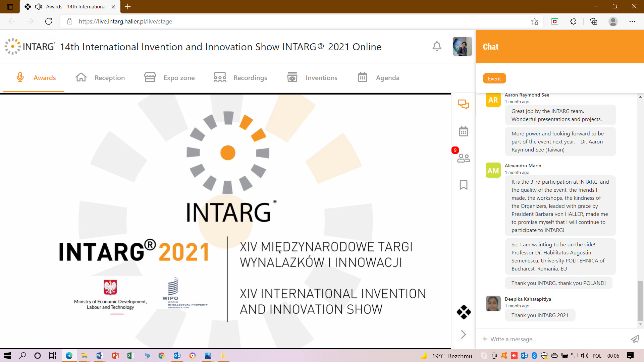This screenshot has width=644, height=362.
Task: Click the address bar URL
Action: tap(125, 21)
